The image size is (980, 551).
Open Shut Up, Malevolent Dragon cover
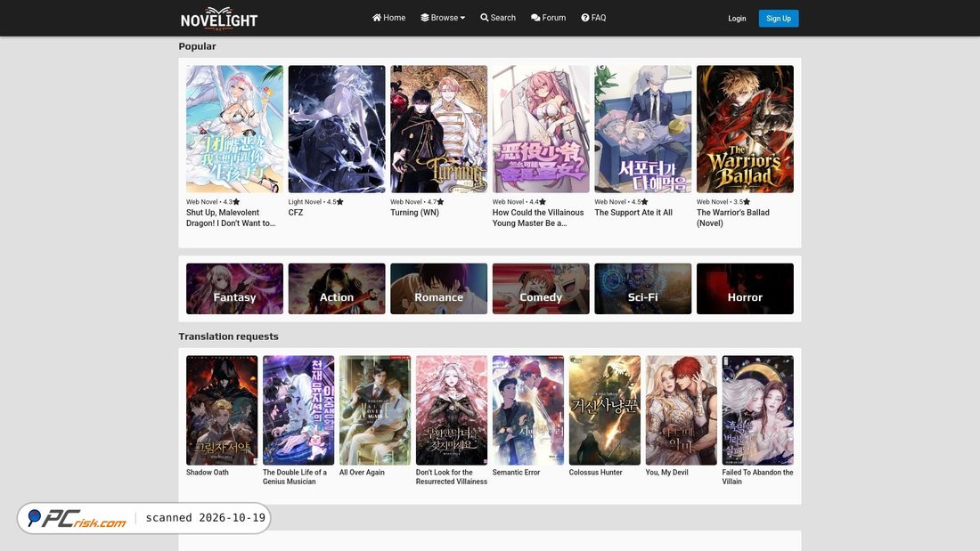click(x=234, y=129)
